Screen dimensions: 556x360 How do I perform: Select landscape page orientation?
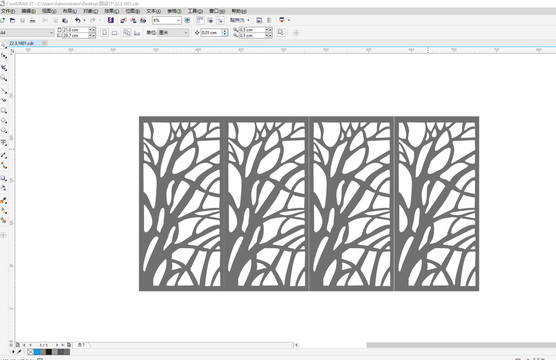[114, 33]
